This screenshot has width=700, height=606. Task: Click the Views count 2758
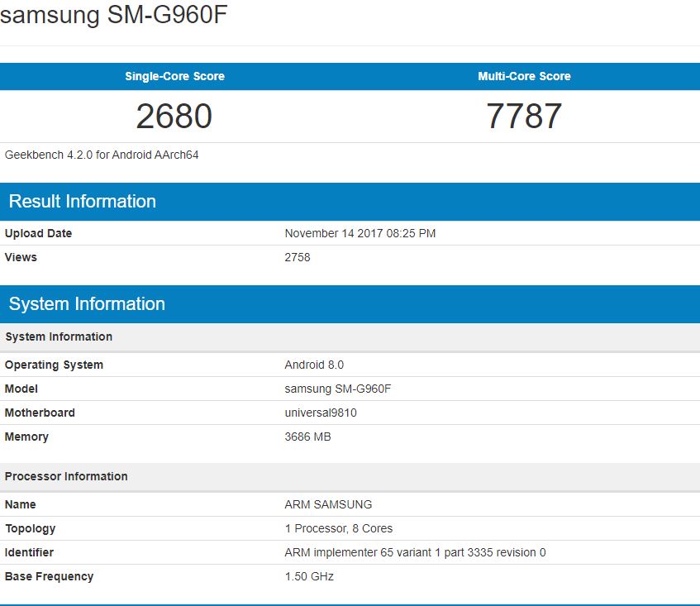pos(298,257)
